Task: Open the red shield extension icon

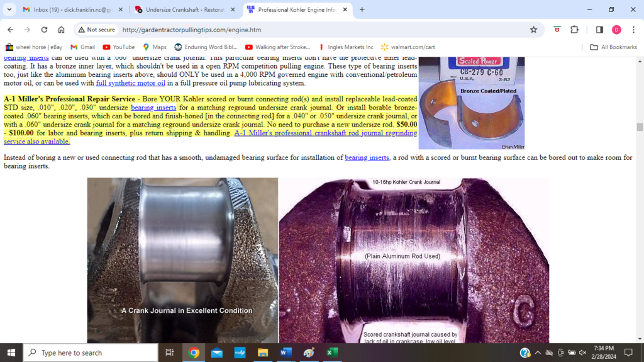Action: coord(557,30)
